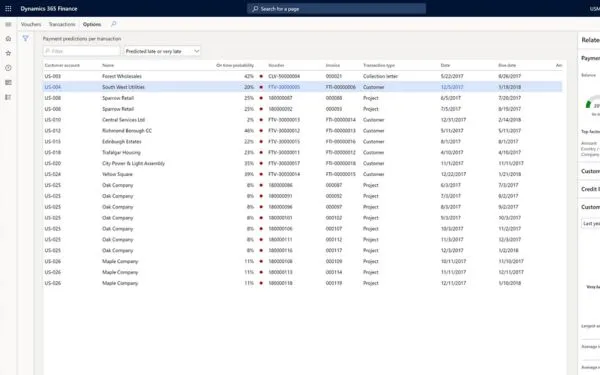Go to Home in left sidebar
Image resolution: width=600 pixels, height=375 pixels.
click(8, 39)
